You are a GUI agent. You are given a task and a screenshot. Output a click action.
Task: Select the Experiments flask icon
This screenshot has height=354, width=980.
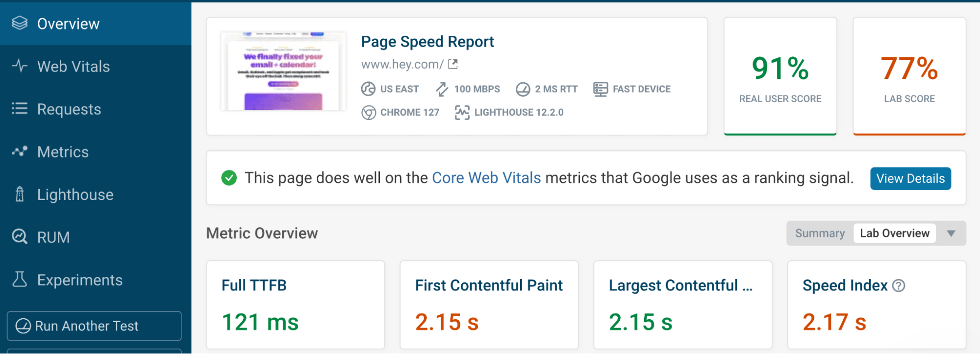19,279
